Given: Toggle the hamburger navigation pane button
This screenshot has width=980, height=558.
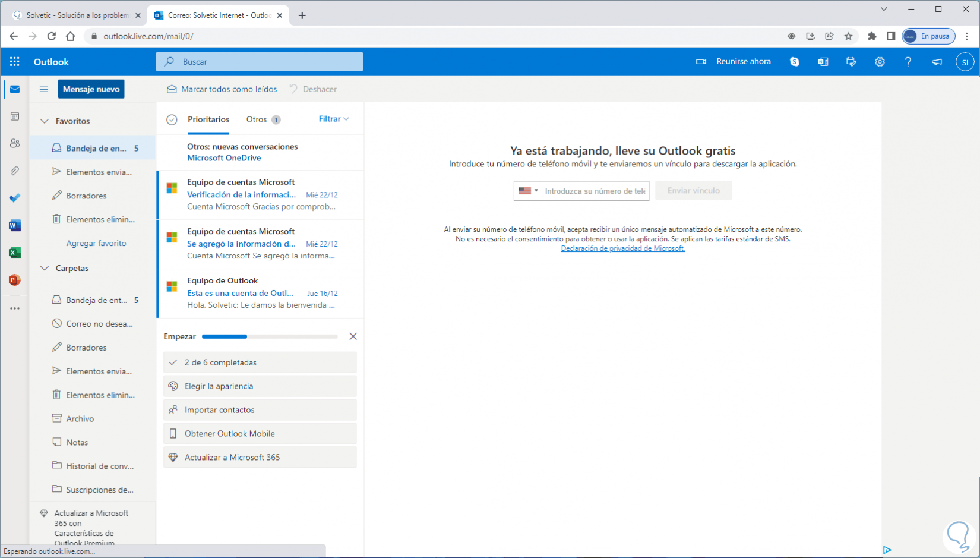Looking at the screenshot, I should (x=44, y=89).
